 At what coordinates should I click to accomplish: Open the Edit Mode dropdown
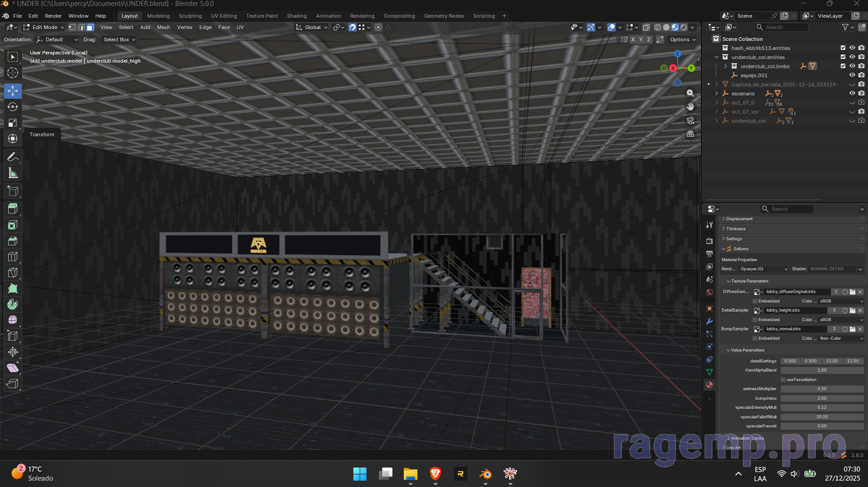click(x=44, y=27)
